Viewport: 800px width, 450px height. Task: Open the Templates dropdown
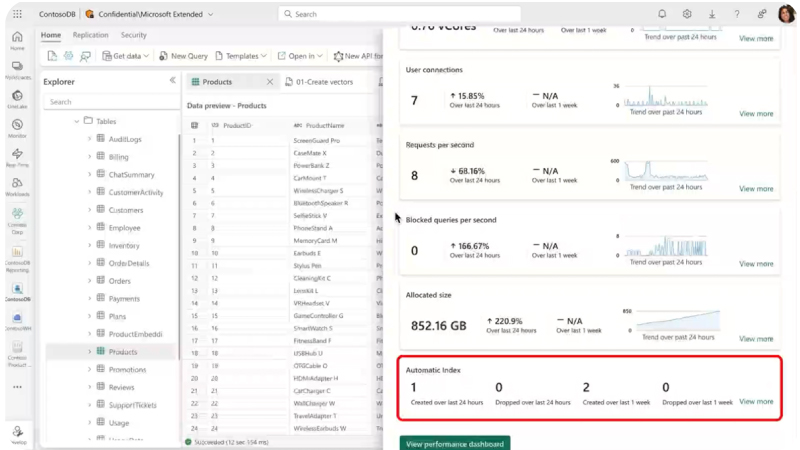coord(241,56)
